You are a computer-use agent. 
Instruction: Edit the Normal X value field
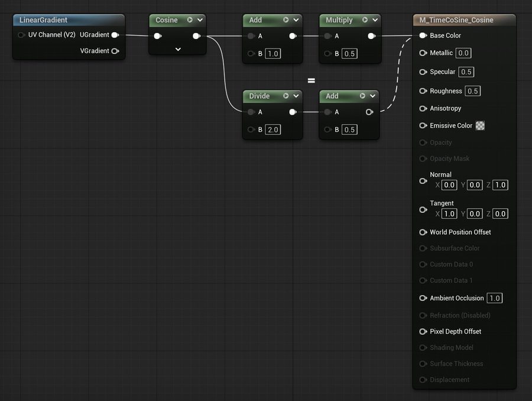[449, 185]
